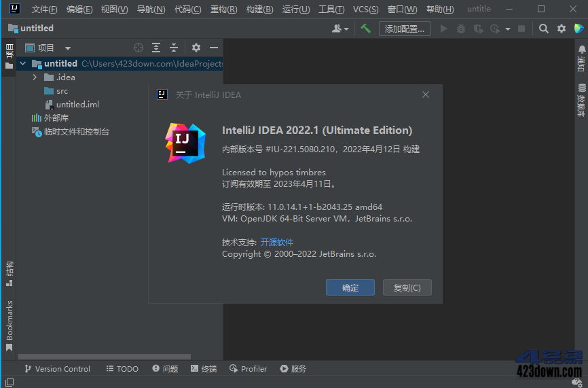Screen dimensions: 588x388
Task: Click the tool window quick-access icon bottom-left
Action: point(10,383)
